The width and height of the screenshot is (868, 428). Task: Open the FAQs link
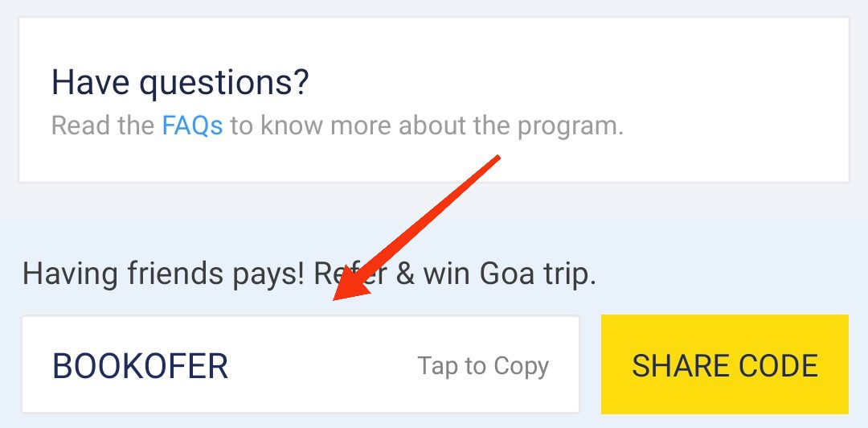(x=192, y=126)
